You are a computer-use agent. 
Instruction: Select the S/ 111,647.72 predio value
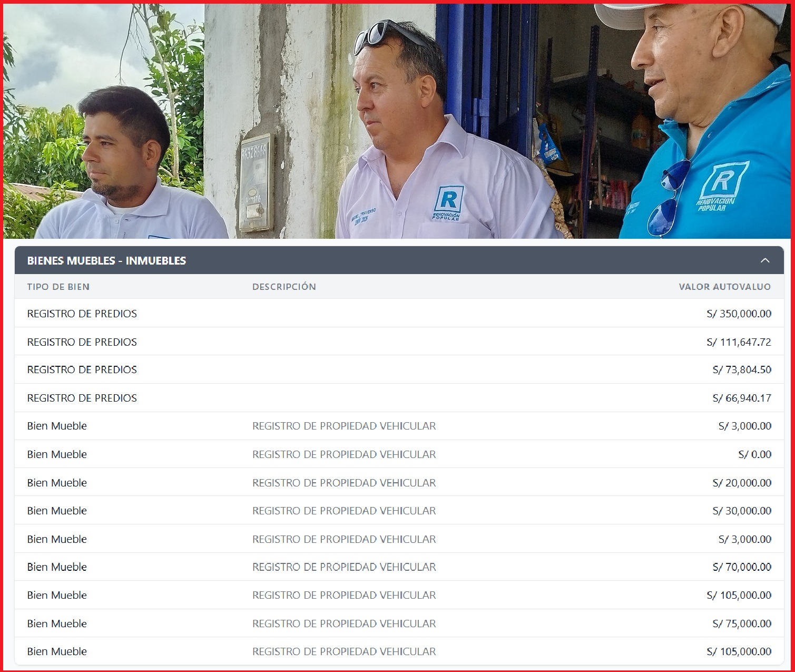[739, 342]
